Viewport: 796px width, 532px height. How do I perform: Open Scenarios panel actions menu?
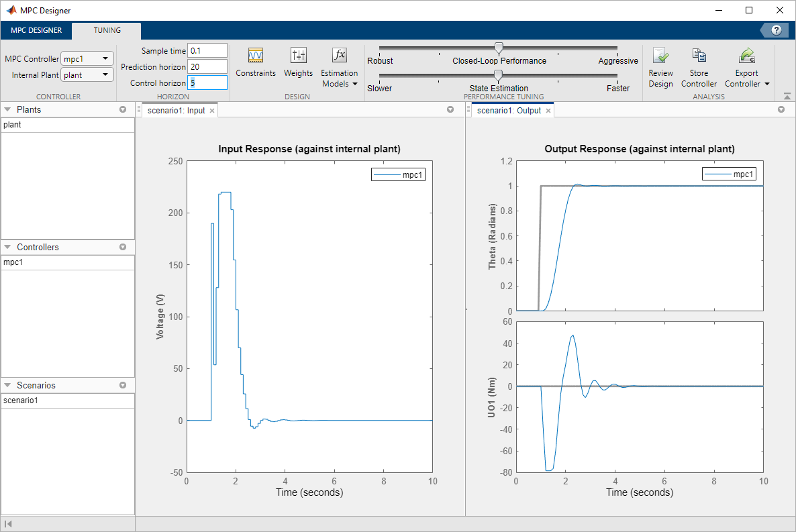tap(123, 385)
